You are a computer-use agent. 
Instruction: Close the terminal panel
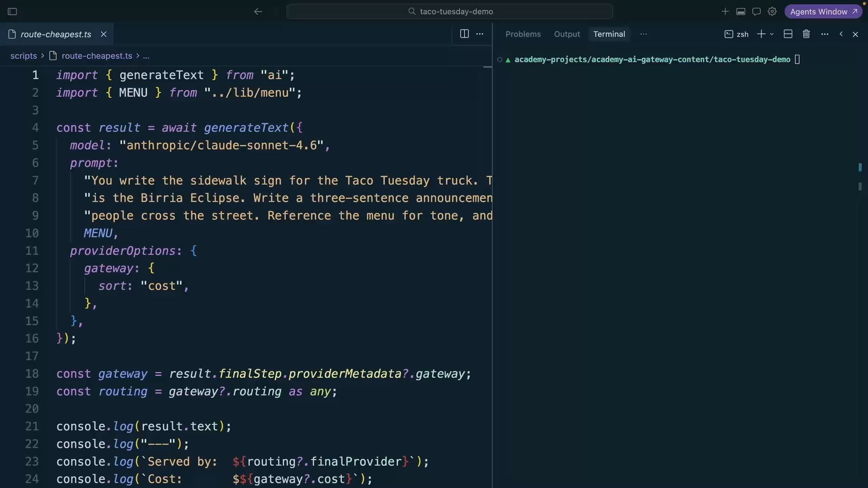(x=855, y=34)
